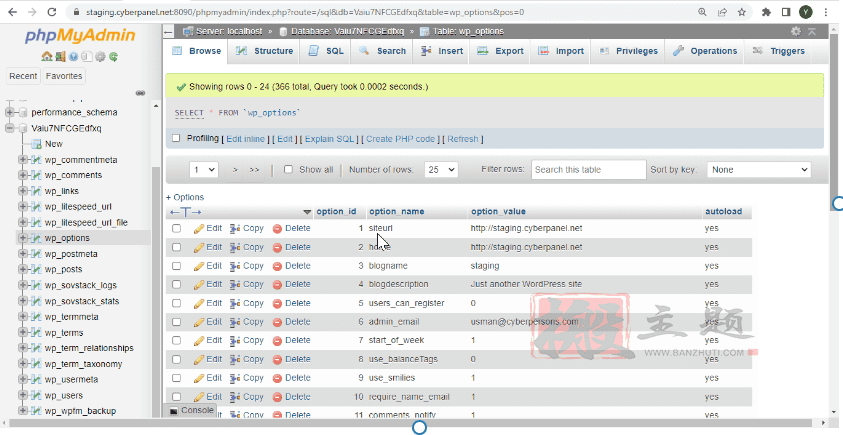Open the Insert tab
Image resolution: width=843 pixels, height=435 pixels.
click(442, 51)
